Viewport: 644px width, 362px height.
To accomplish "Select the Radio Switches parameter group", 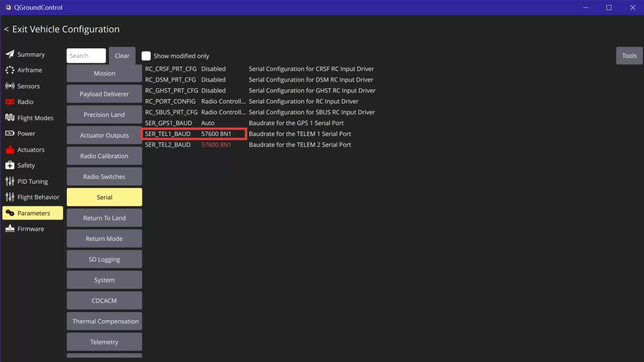I will (104, 176).
